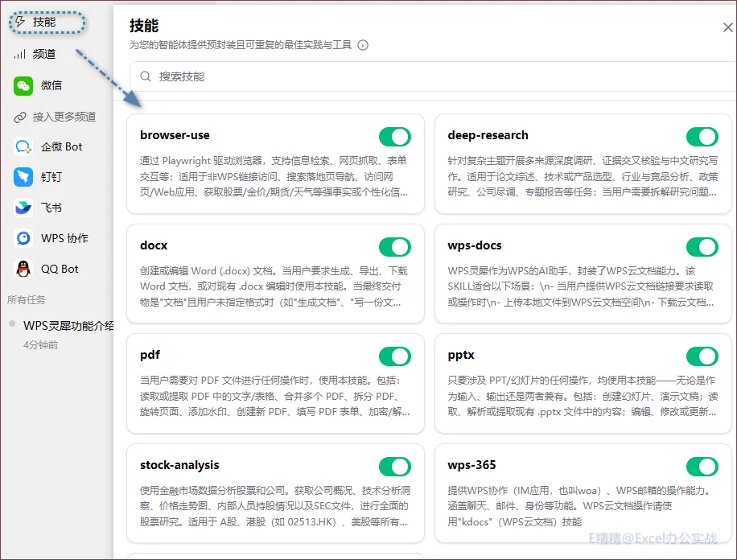The height and width of the screenshot is (560, 737).
Task: Open the pdf skill title
Action: tap(150, 355)
